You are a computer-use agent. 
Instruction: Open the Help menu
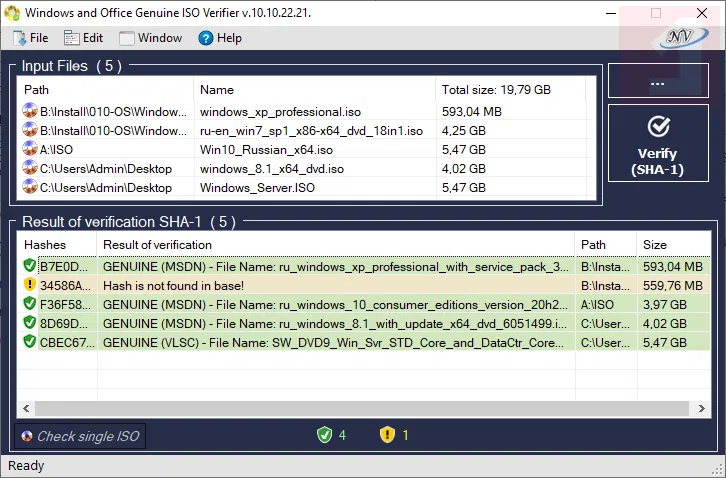[220, 38]
